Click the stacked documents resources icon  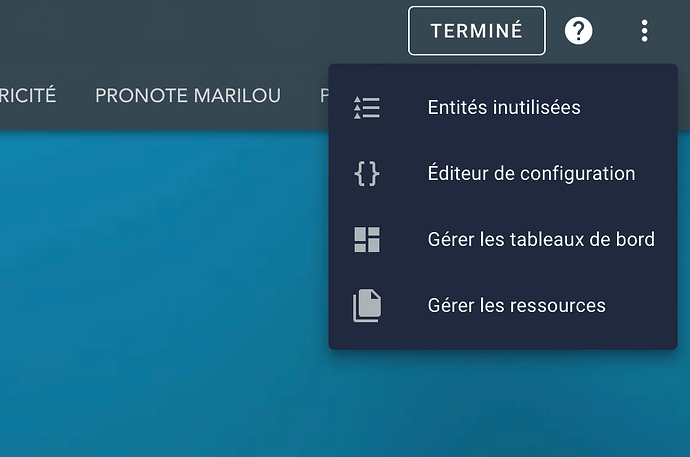point(367,305)
